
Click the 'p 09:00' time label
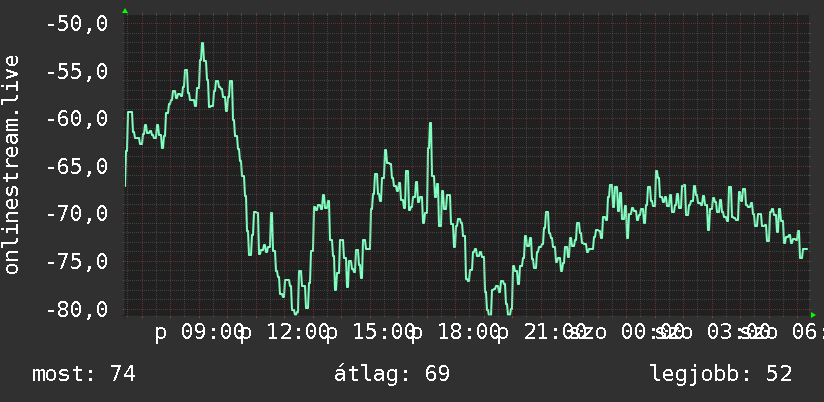(x=200, y=333)
